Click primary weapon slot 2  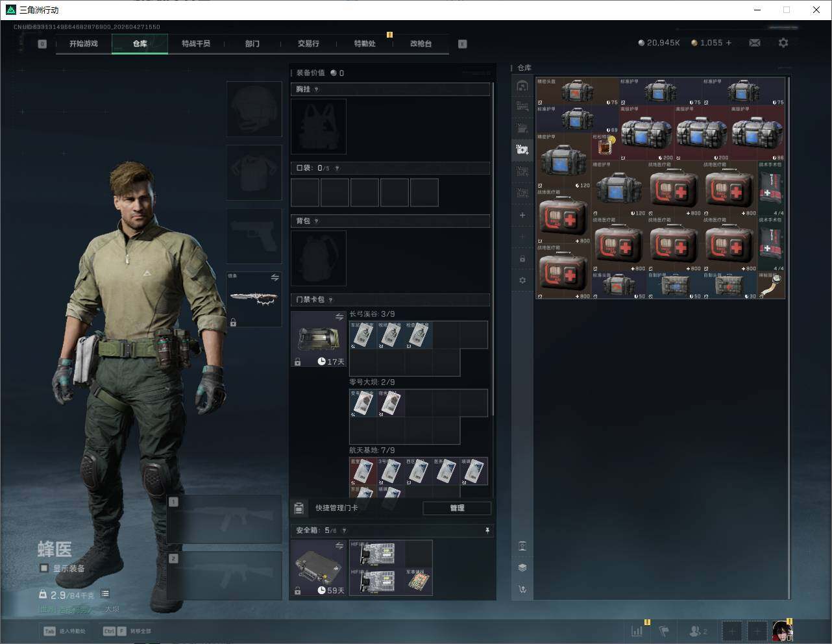tap(225, 576)
